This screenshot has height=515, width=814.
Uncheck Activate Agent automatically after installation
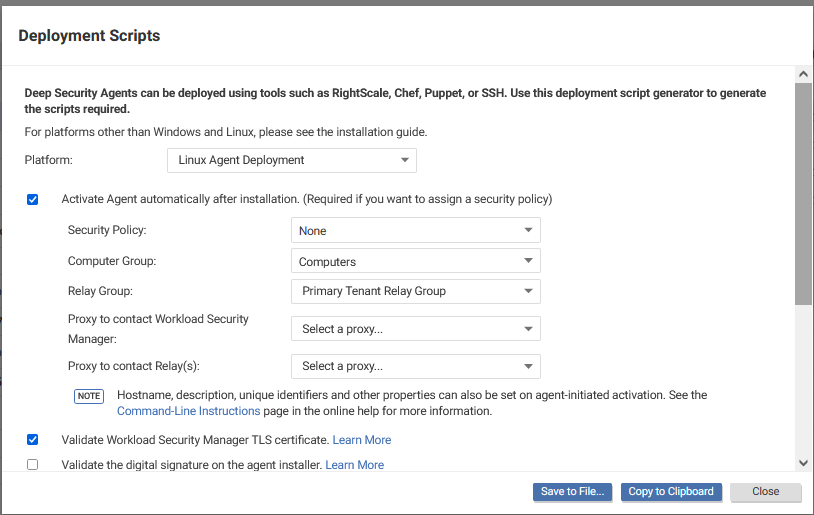[33, 199]
